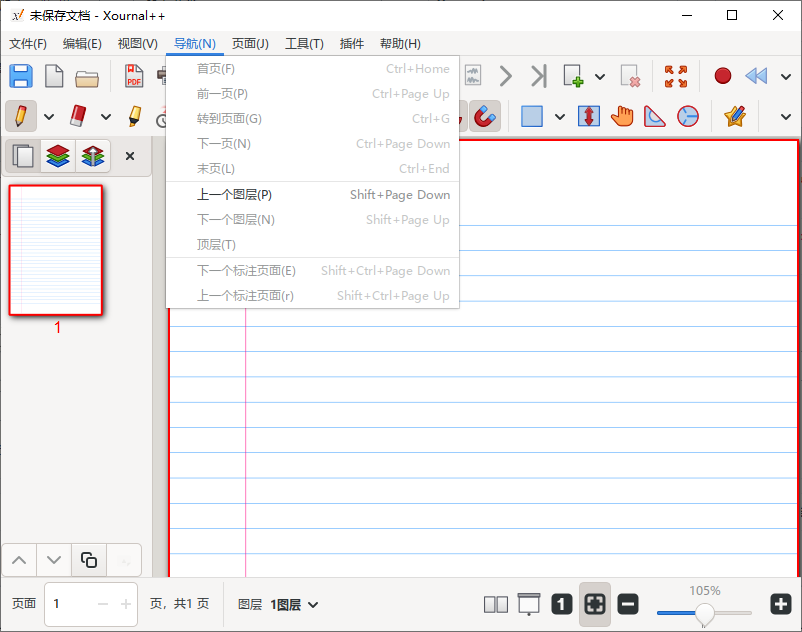The width and height of the screenshot is (802, 632).
Task: Select the Hand pan tool
Action: (x=622, y=116)
